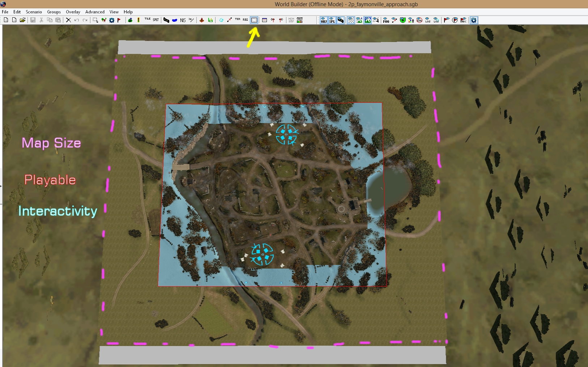Delete selection with the X icon

[68, 20]
